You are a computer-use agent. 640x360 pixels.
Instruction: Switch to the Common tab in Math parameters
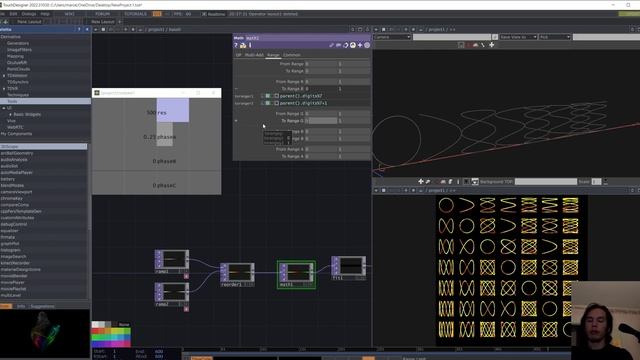click(x=292, y=55)
